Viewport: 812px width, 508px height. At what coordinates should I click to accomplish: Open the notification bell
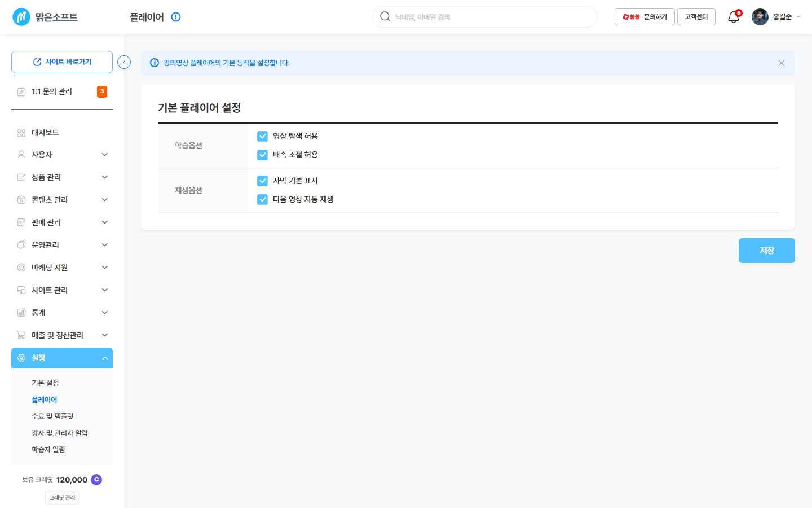click(733, 17)
